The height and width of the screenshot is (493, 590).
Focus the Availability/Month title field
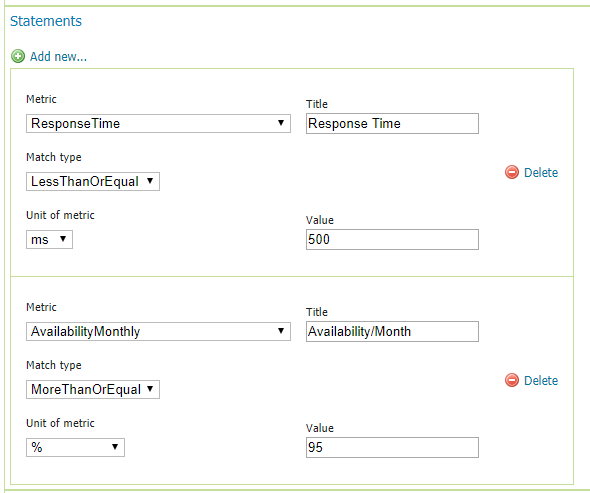(x=392, y=331)
